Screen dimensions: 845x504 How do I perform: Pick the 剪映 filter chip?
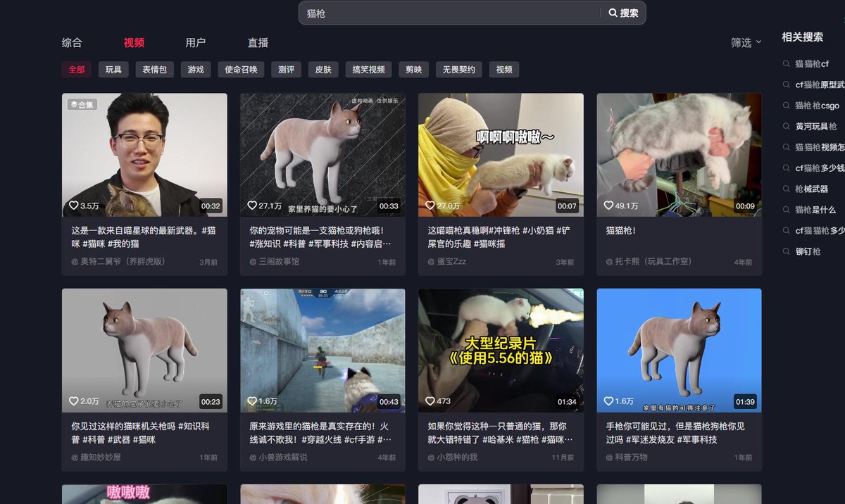click(413, 70)
